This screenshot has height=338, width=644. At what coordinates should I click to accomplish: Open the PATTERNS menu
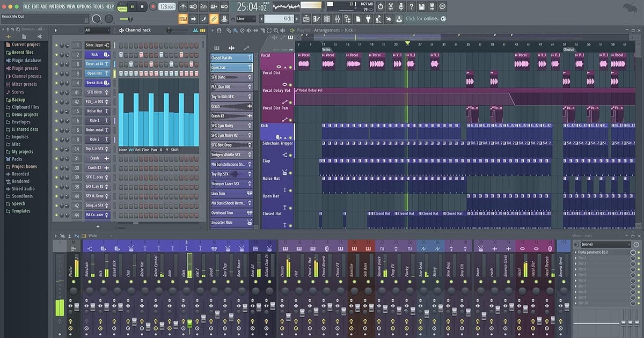tap(56, 6)
